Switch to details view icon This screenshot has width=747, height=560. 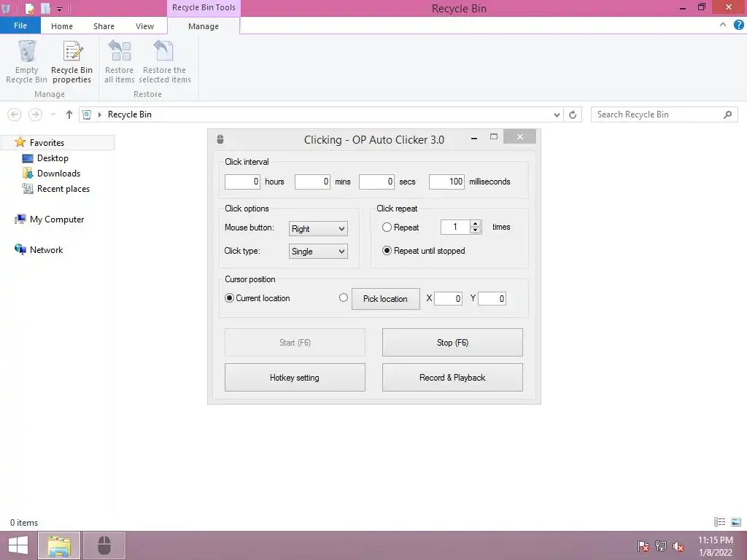(x=719, y=522)
